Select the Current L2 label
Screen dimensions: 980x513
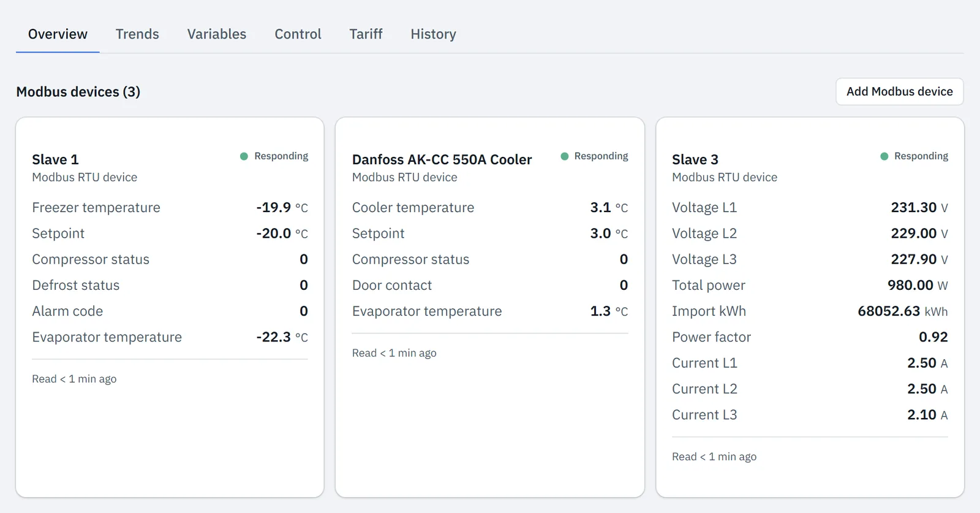[704, 389]
